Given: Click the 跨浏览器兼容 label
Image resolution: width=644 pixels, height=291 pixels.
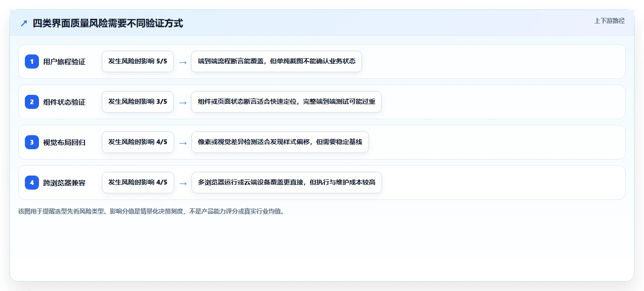Looking at the screenshot, I should coord(64,183).
